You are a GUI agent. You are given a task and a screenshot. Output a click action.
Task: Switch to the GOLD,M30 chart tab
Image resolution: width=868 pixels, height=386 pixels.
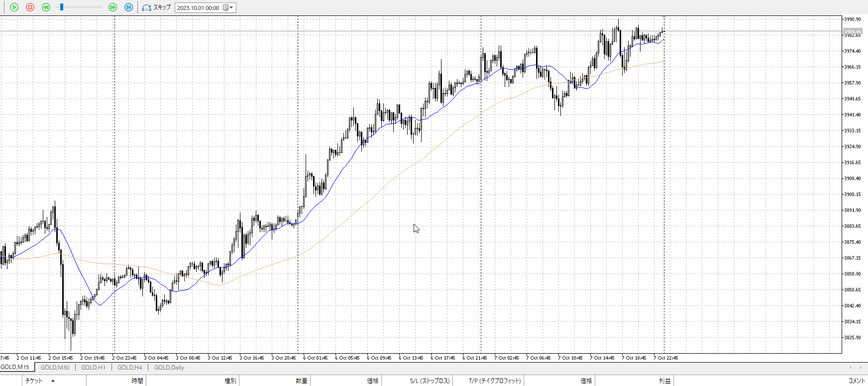55,368
